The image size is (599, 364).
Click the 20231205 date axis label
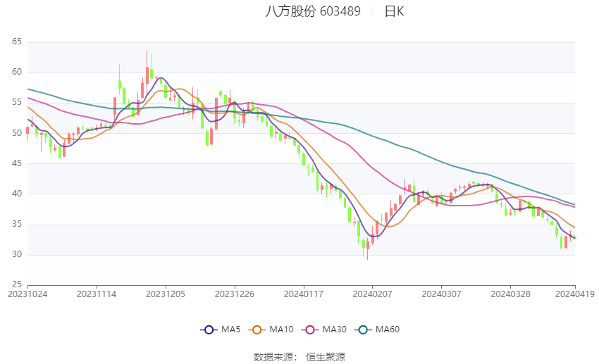166,294
